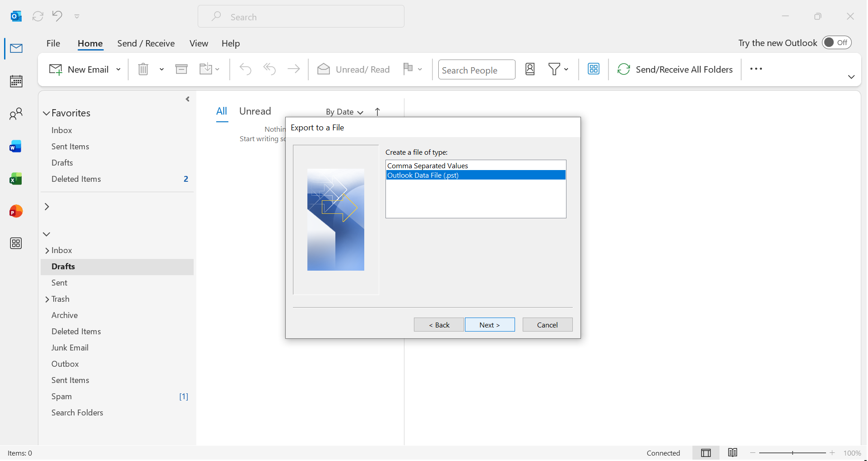The height and width of the screenshot is (461, 868).
Task: Open the More Apps grid icon
Action: click(x=16, y=244)
